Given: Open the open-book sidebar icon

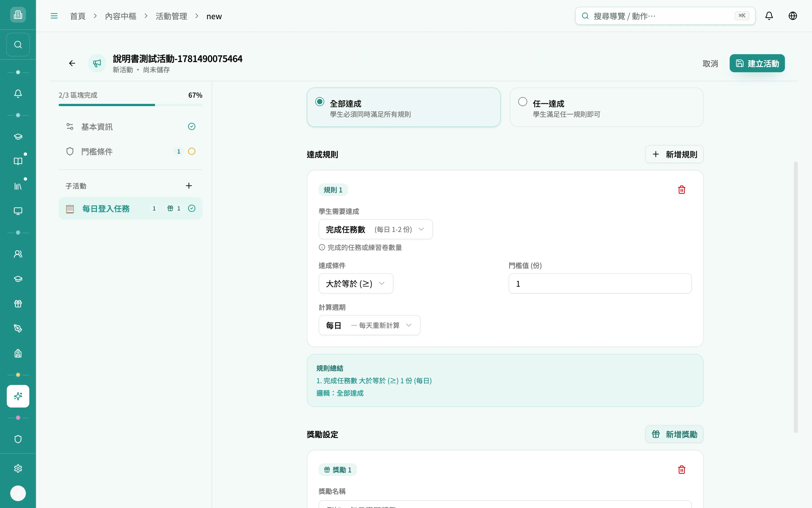Looking at the screenshot, I should [x=18, y=161].
